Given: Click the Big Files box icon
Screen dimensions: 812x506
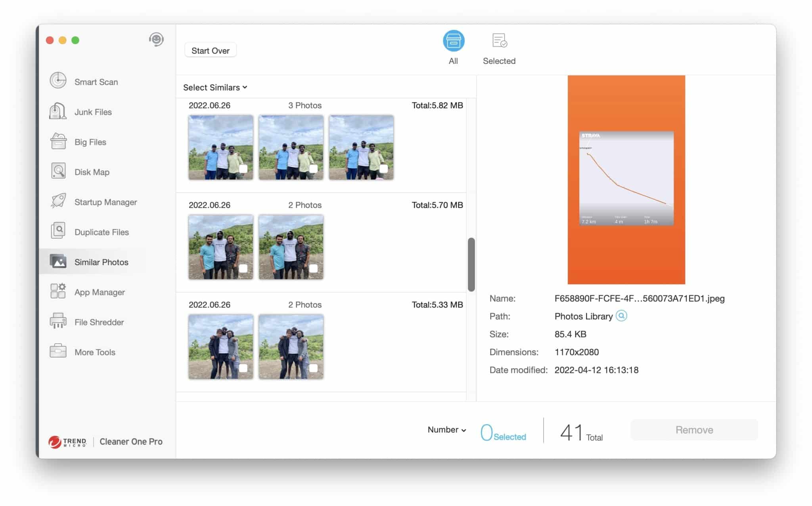Looking at the screenshot, I should click(x=58, y=141).
